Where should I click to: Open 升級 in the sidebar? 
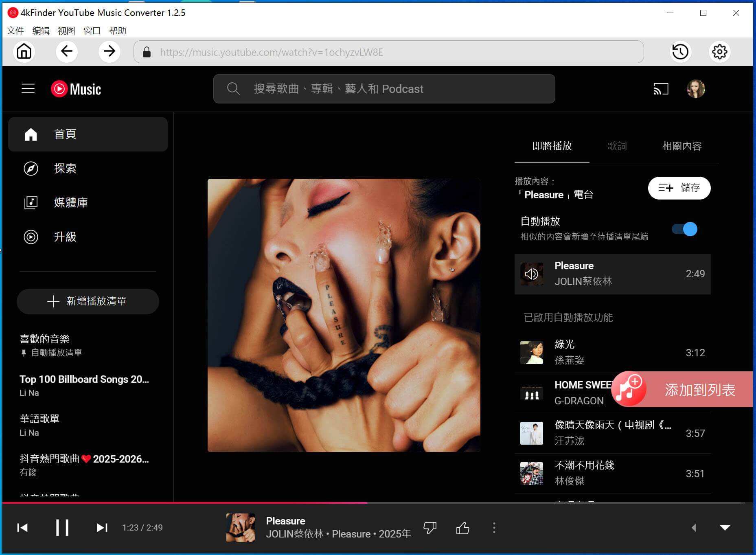[88, 237]
